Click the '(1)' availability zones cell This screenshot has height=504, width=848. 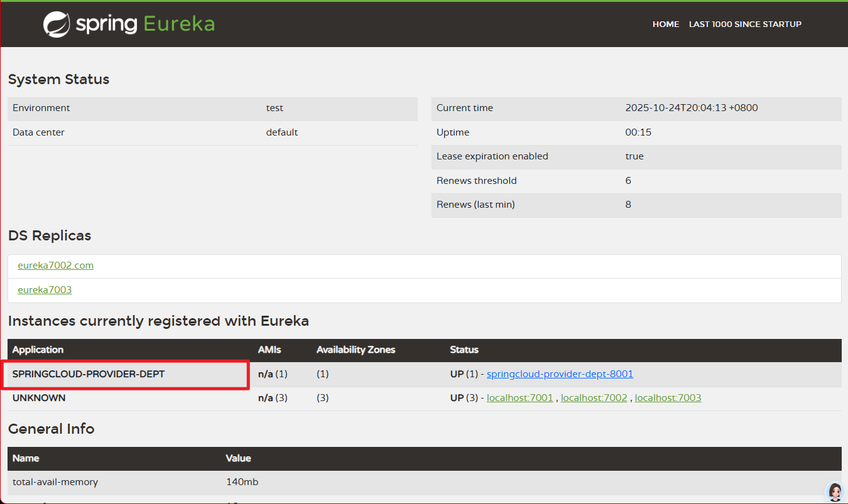click(323, 374)
